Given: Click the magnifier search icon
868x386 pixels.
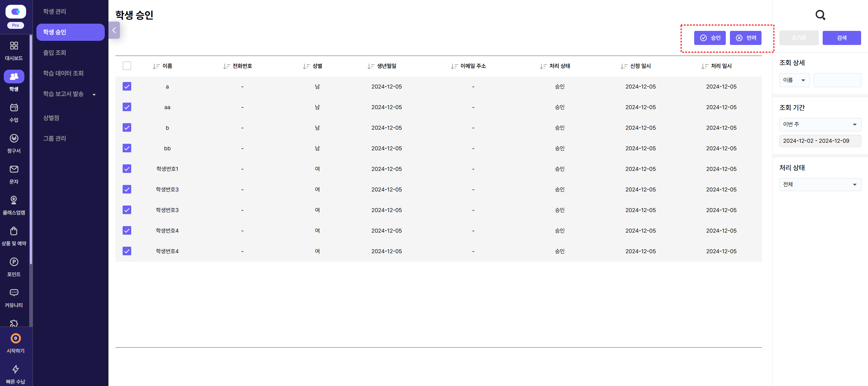Looking at the screenshot, I should pos(820,15).
